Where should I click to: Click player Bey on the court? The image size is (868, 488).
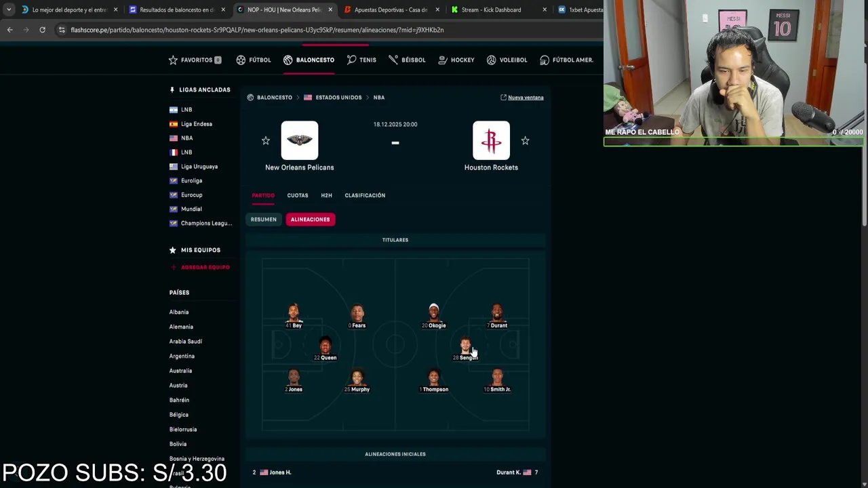(294, 317)
